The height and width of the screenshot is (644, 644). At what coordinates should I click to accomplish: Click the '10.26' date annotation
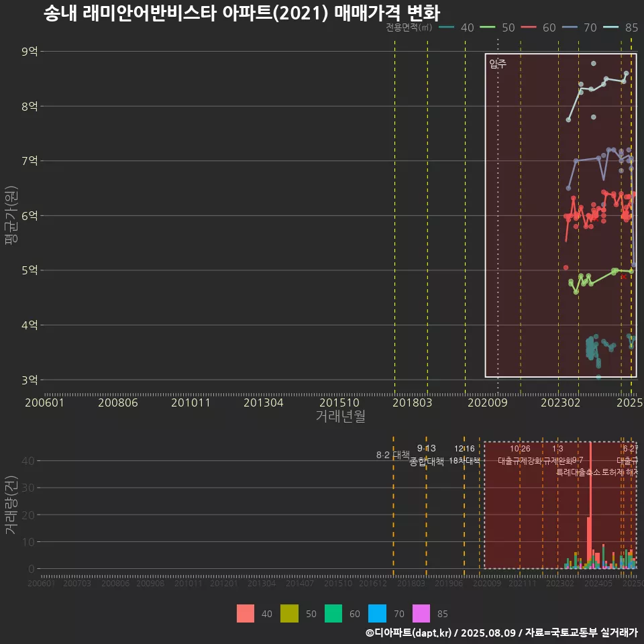click(520, 449)
